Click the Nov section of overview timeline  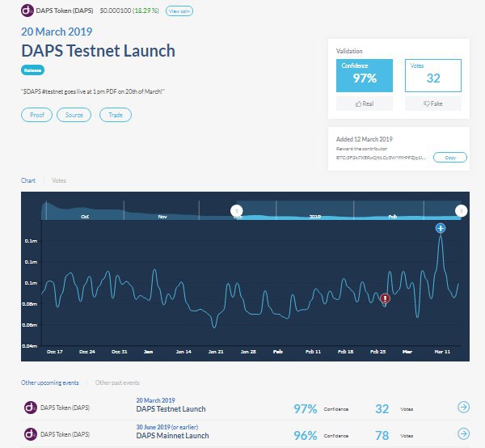point(162,211)
